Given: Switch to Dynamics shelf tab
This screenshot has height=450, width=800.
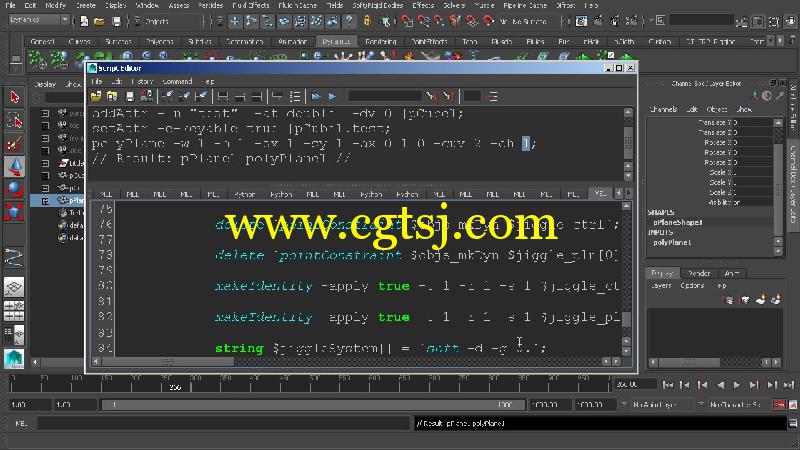Looking at the screenshot, I should coord(336,41).
